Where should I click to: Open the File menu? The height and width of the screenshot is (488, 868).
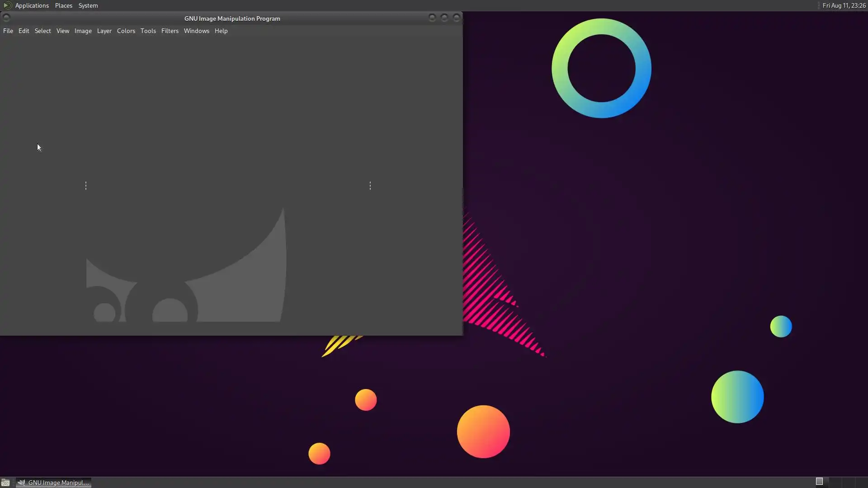(x=8, y=31)
